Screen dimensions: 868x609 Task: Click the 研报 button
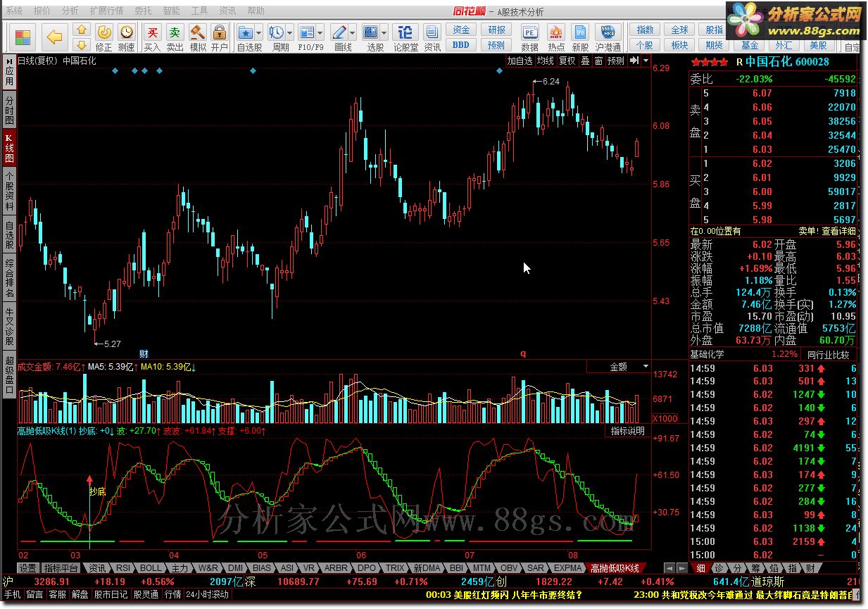coord(496,30)
